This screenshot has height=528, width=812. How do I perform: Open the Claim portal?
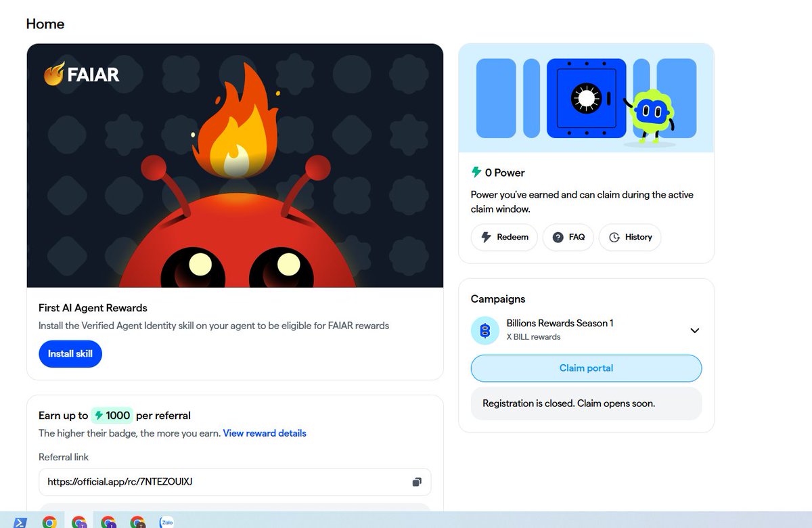(x=586, y=368)
